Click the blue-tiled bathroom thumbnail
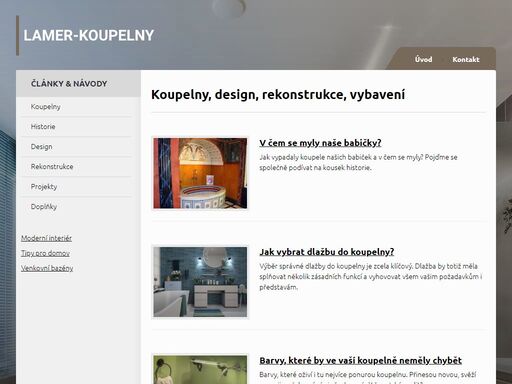 (x=200, y=282)
